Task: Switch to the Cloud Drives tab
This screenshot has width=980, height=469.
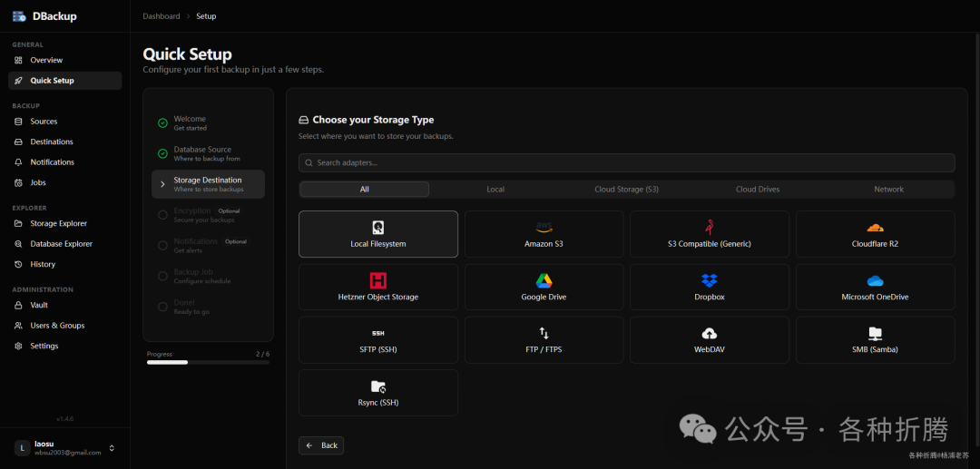Action: pos(758,190)
